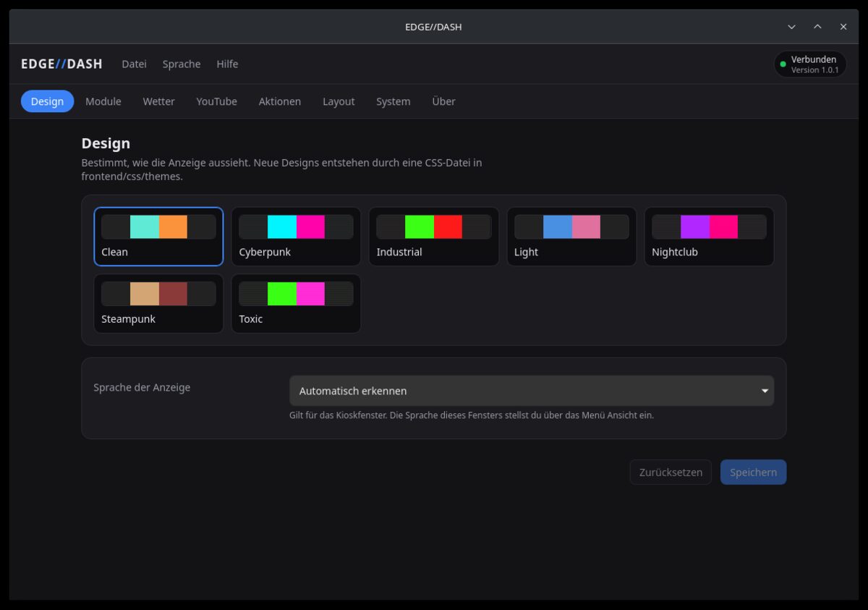Minimize the window with the down chevron

tap(791, 27)
